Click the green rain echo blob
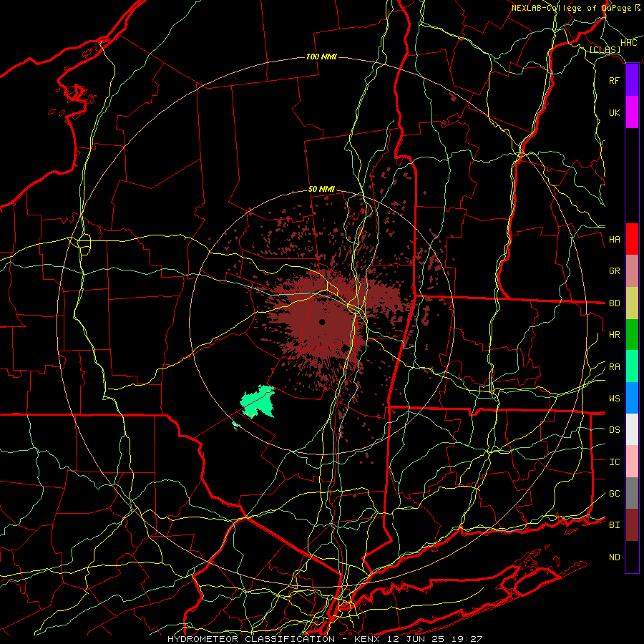 click(x=258, y=401)
